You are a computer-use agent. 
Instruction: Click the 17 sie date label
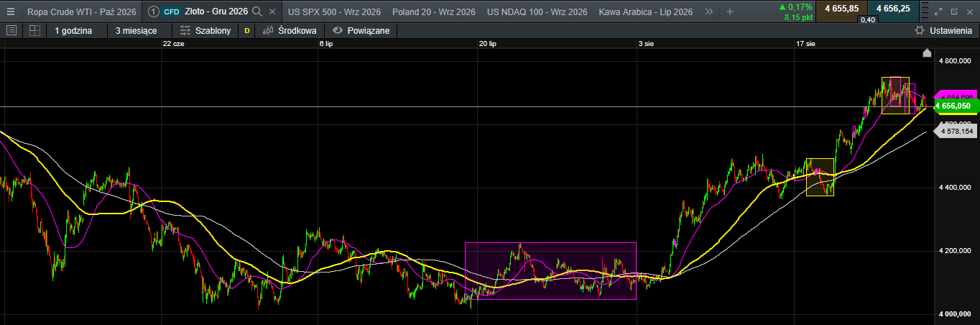(805, 44)
